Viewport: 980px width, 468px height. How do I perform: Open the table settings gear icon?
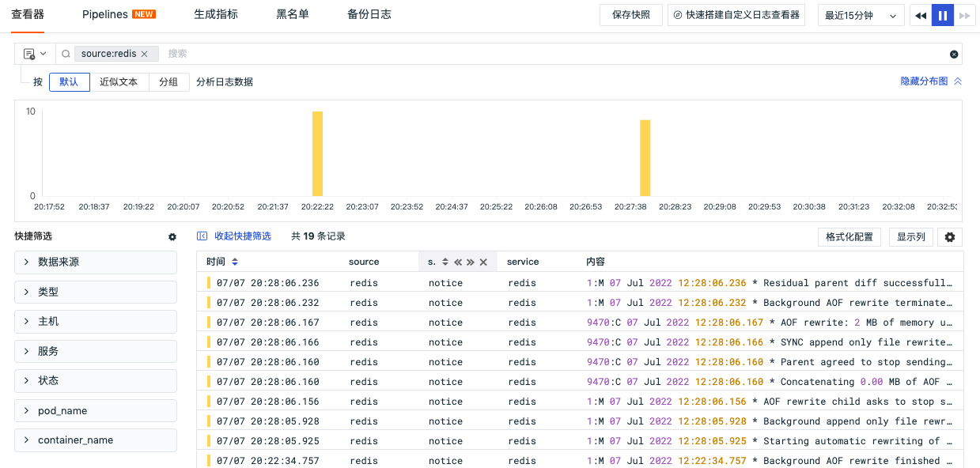coord(950,237)
